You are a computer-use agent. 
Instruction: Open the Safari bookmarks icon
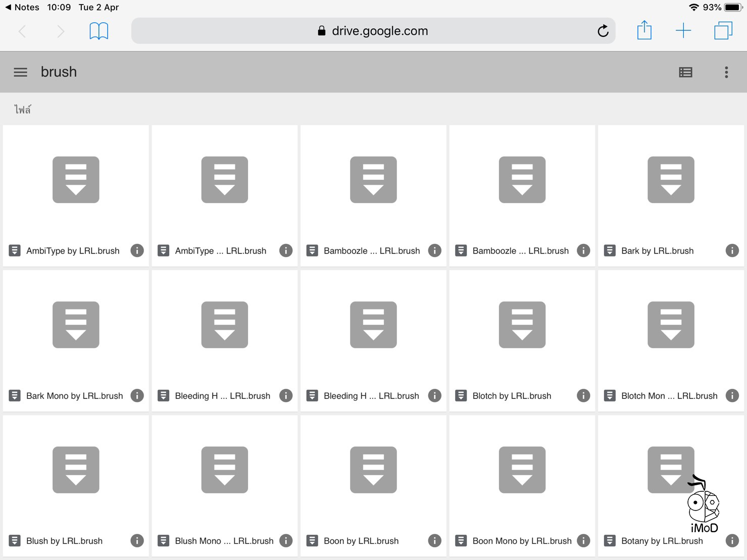point(98,31)
